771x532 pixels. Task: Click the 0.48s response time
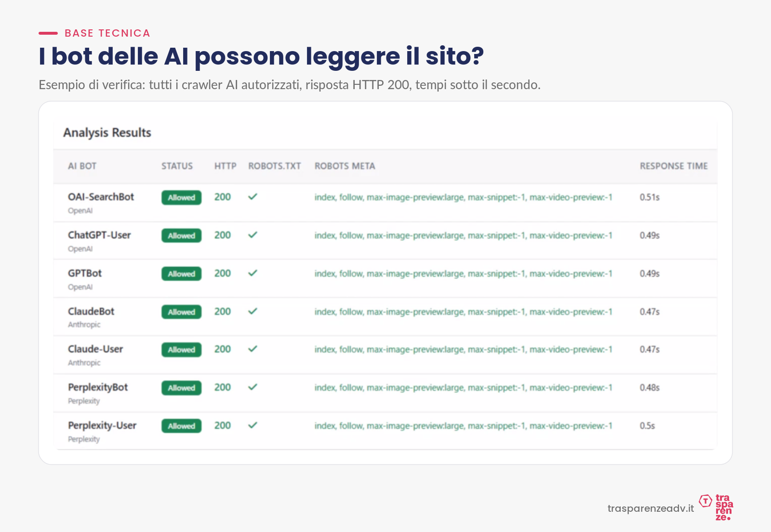650,387
